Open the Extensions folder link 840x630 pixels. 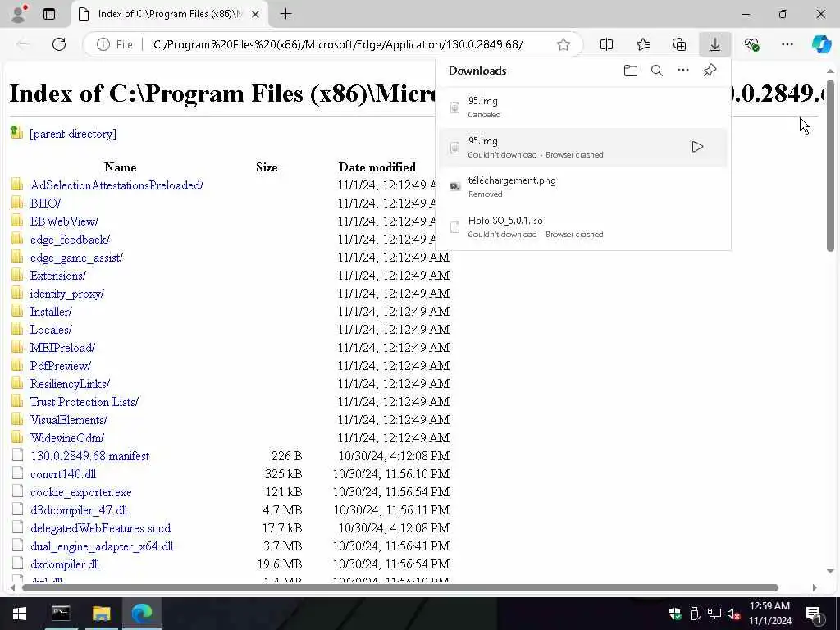click(x=58, y=276)
